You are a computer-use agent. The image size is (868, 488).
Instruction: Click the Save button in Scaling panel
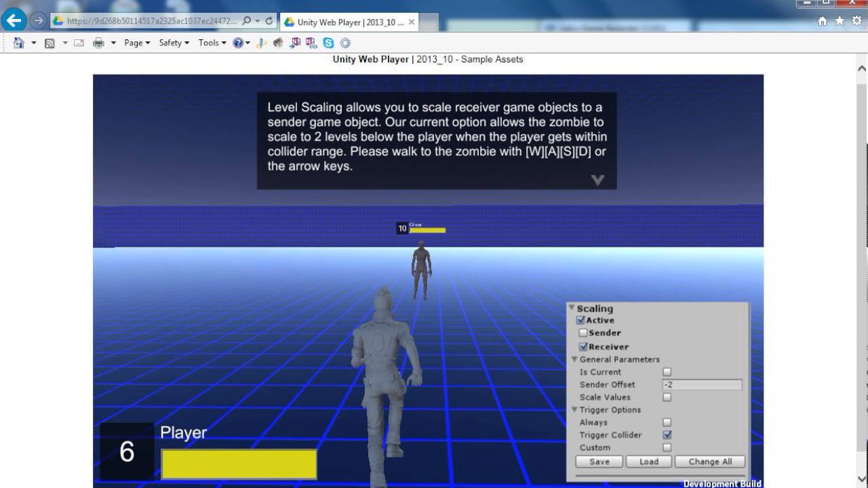click(x=598, y=462)
